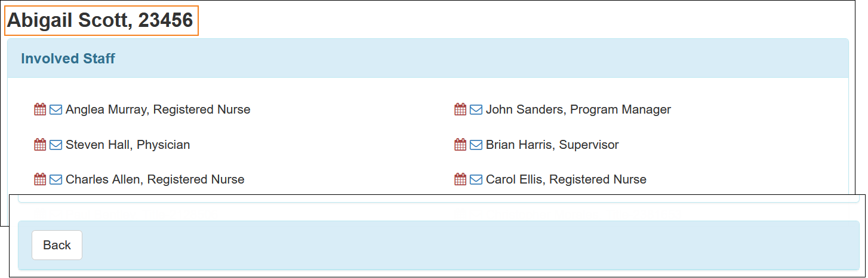This screenshot has width=868, height=278.
Task: Open Charles Allen's calendar icon
Action: [x=40, y=179]
